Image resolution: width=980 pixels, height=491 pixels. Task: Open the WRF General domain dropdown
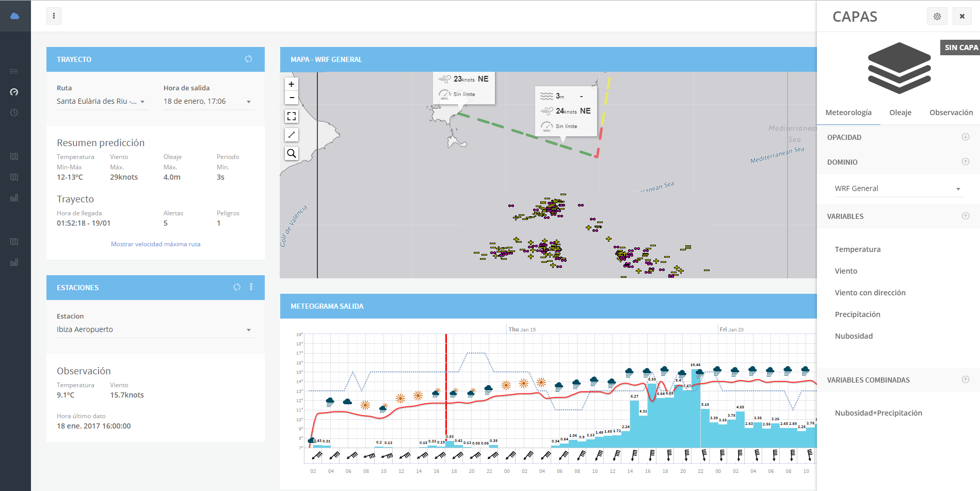pyautogui.click(x=897, y=189)
